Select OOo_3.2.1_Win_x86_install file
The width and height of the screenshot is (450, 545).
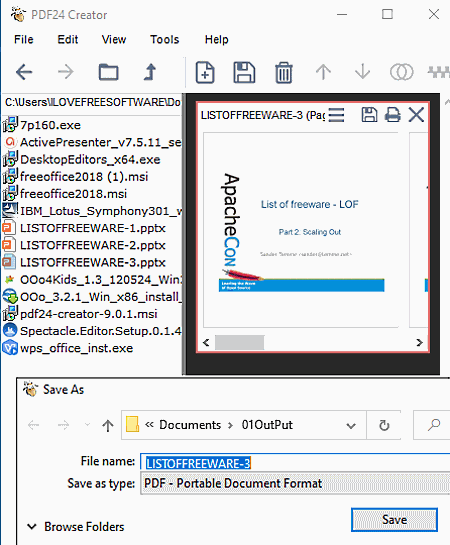tap(92, 297)
